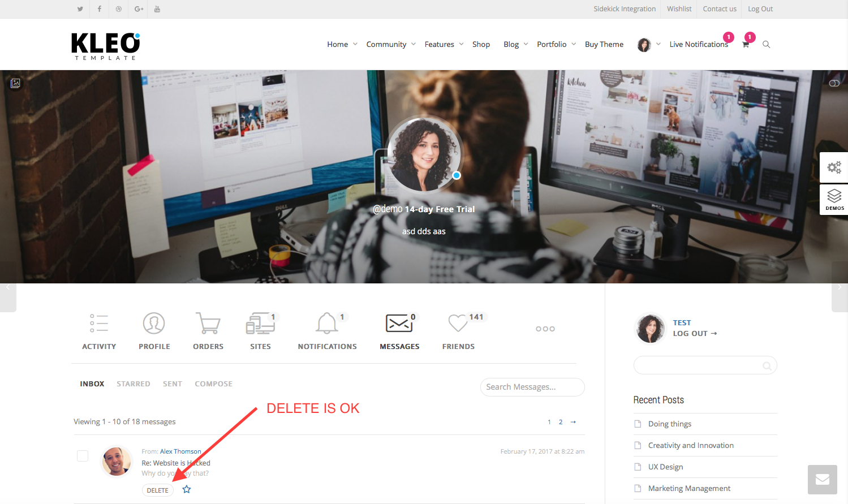Open the theme settings gears panel
The image size is (848, 504).
tap(834, 167)
